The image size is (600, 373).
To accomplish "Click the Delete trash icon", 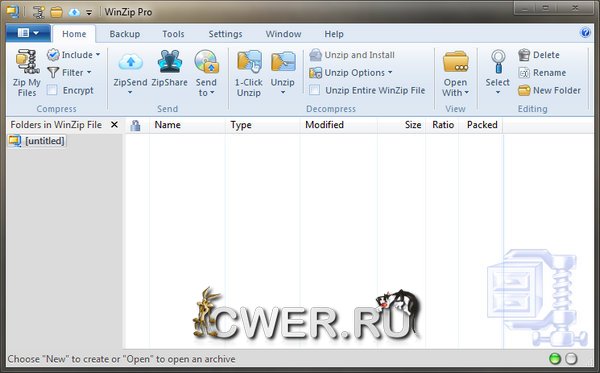I will [524, 55].
